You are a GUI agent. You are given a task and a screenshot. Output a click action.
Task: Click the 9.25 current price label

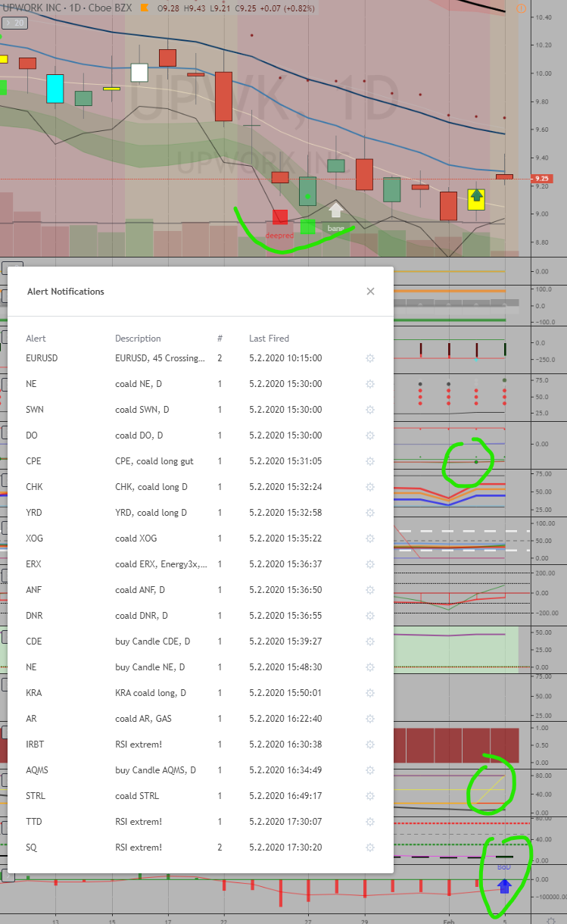point(542,179)
